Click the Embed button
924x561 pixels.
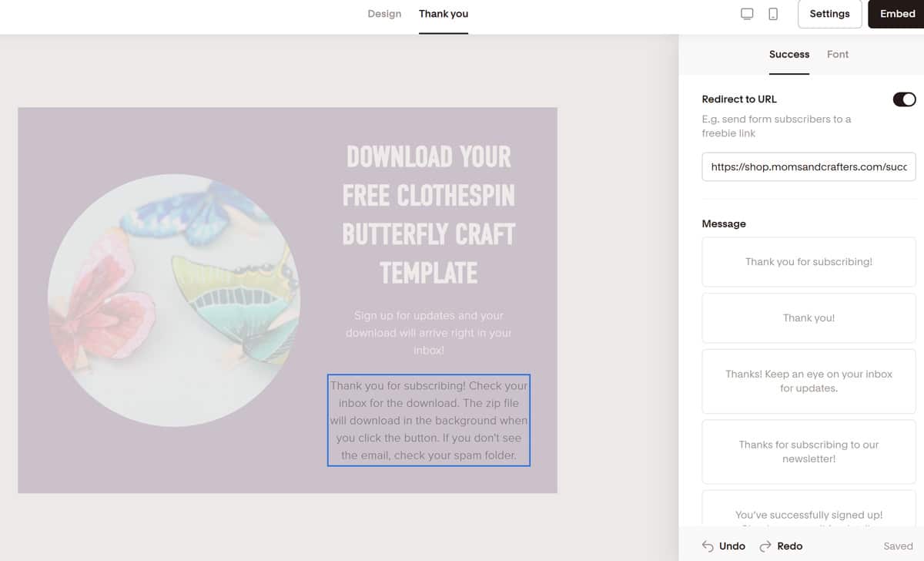(x=897, y=14)
